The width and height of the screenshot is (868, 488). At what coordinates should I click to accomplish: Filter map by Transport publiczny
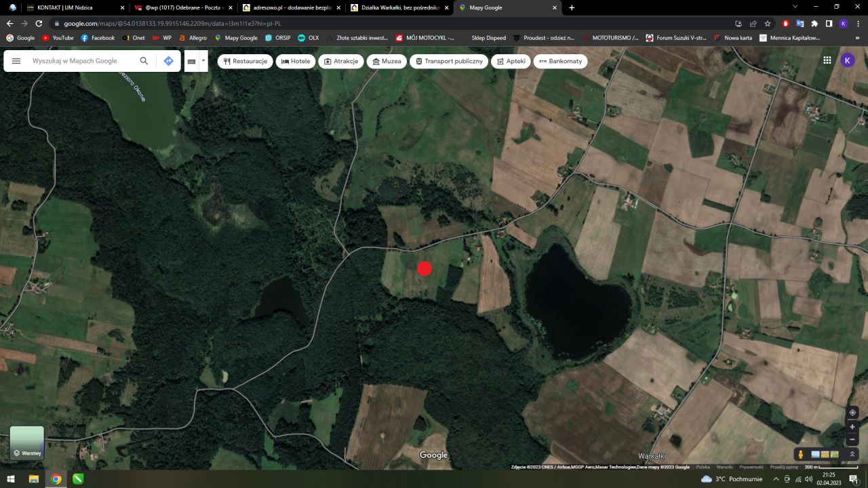pos(449,61)
